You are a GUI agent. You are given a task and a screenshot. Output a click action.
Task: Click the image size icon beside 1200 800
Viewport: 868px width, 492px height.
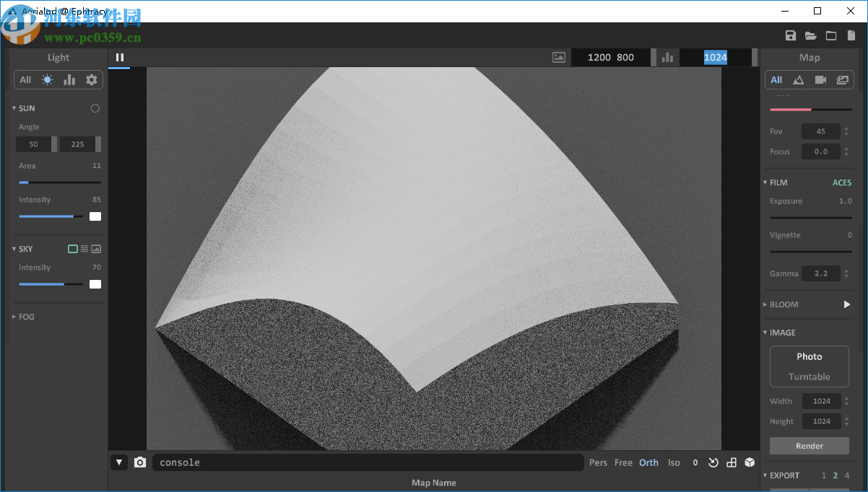pos(558,58)
